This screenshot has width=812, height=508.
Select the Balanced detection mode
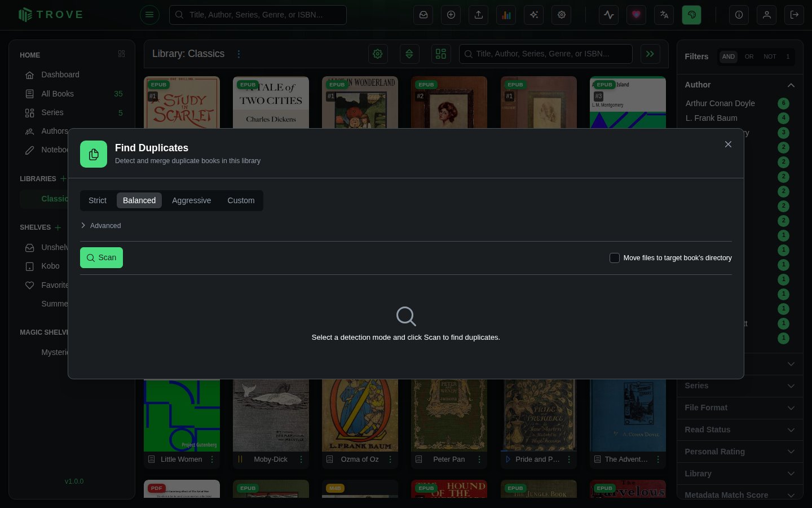[x=139, y=200]
